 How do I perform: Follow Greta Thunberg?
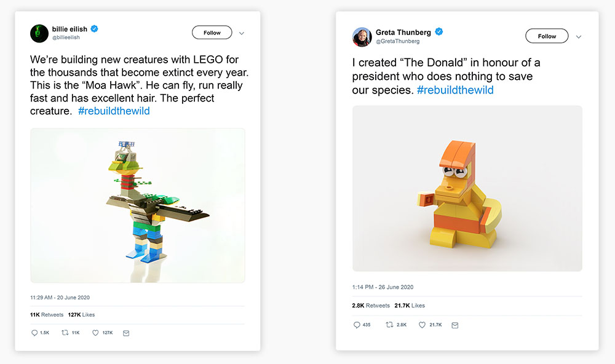click(x=547, y=36)
